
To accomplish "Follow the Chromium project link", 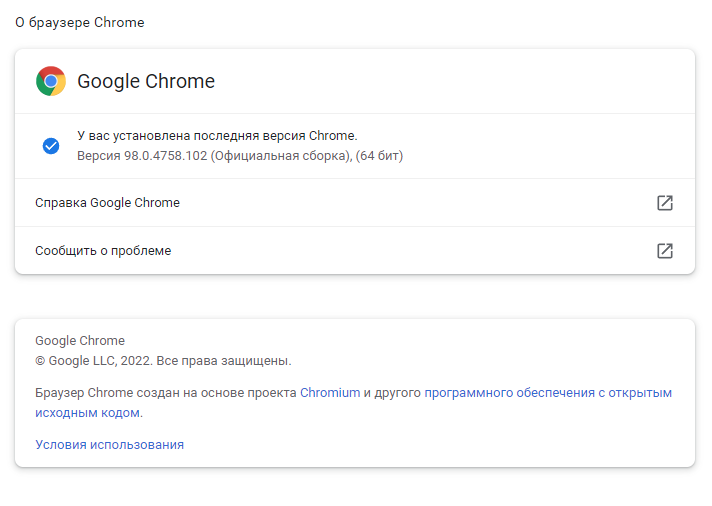I will pyautogui.click(x=329, y=393).
